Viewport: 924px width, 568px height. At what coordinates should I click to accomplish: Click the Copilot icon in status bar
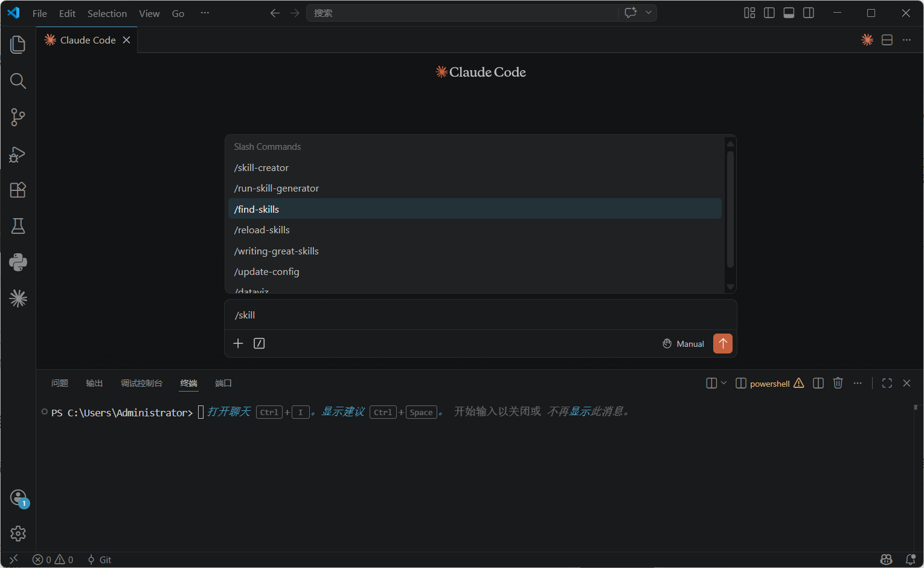pos(886,560)
